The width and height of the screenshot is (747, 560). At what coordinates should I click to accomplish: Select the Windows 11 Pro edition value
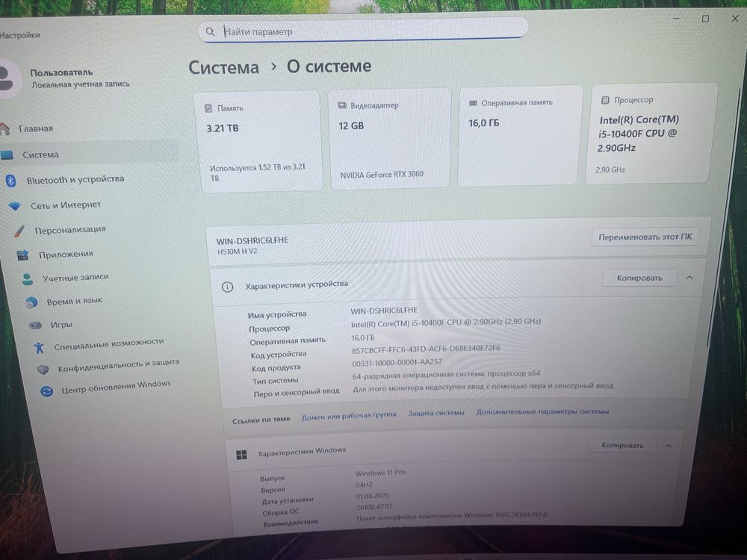coord(380,473)
